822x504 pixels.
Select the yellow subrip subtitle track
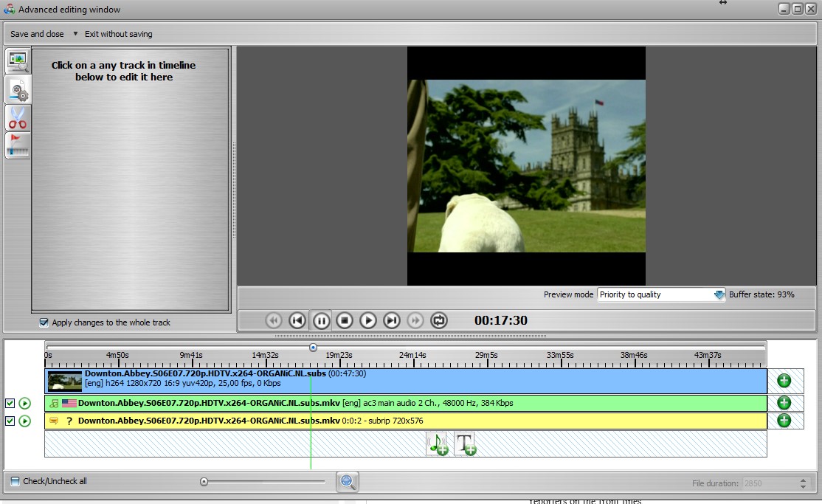406,421
